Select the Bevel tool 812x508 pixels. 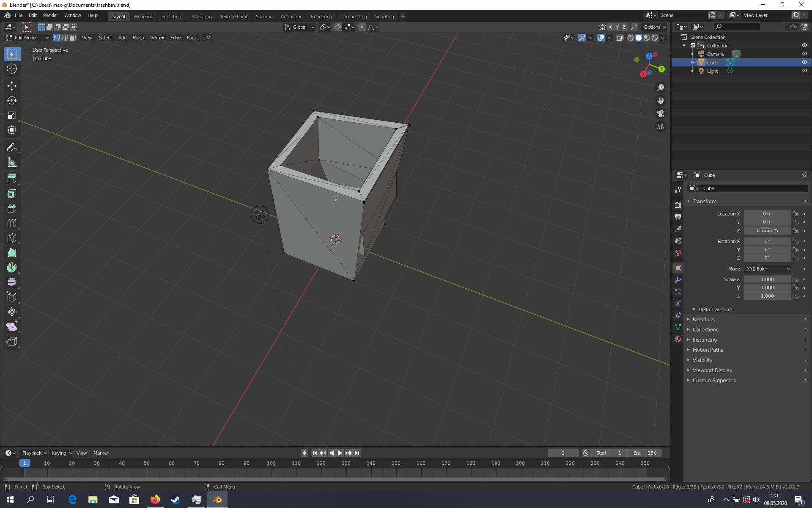pos(12,208)
